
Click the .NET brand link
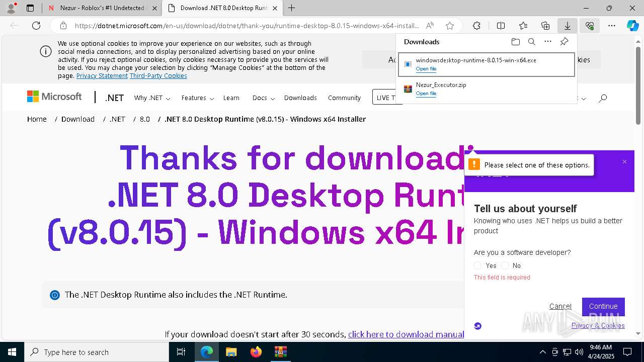114,98
